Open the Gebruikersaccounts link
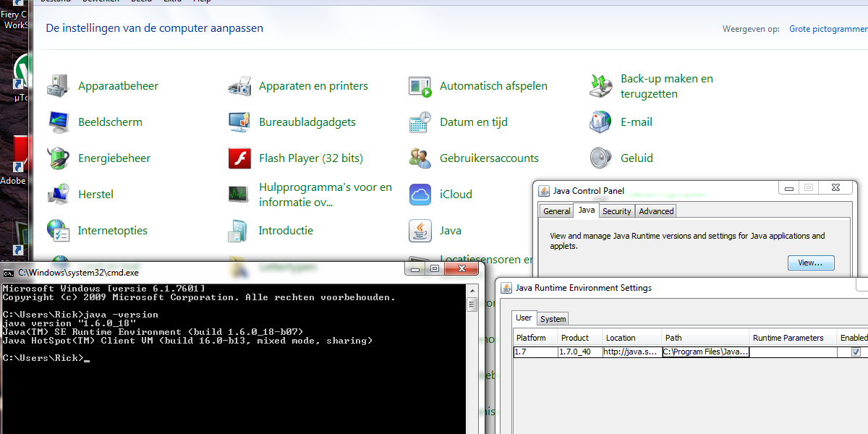The width and height of the screenshot is (868, 434). (x=489, y=158)
